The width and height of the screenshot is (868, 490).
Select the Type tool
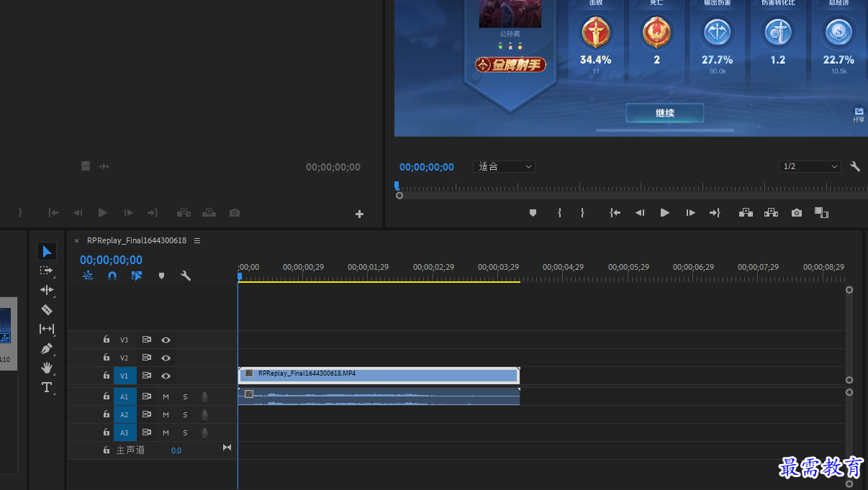(47, 387)
